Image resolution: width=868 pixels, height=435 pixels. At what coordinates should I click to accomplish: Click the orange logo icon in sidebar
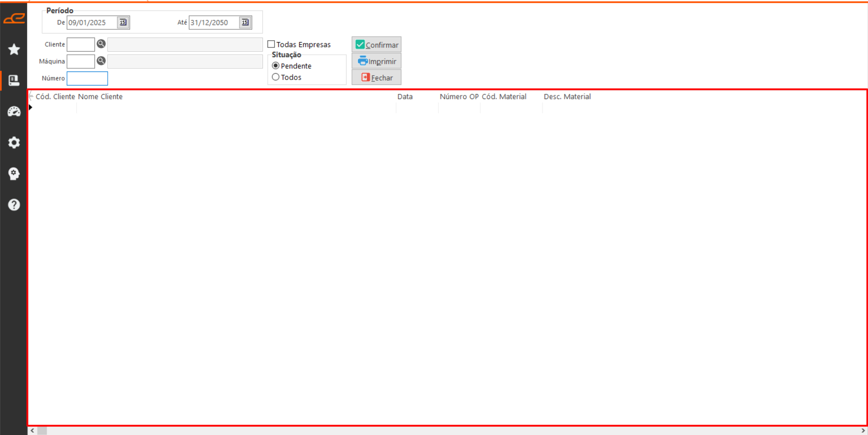coord(14,19)
